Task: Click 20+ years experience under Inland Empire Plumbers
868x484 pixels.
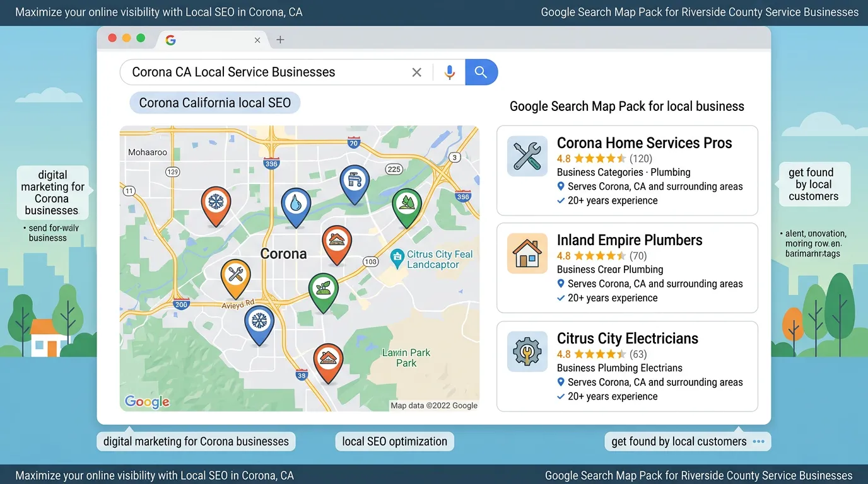Action: 613,298
